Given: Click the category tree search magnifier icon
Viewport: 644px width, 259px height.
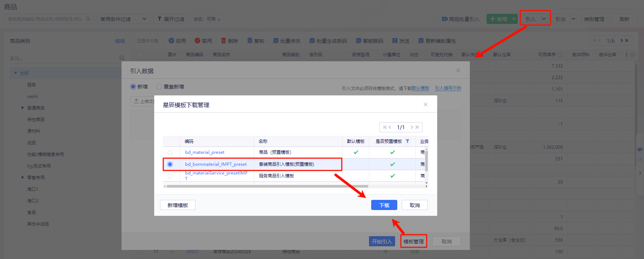Looking at the screenshot, I should [x=122, y=58].
